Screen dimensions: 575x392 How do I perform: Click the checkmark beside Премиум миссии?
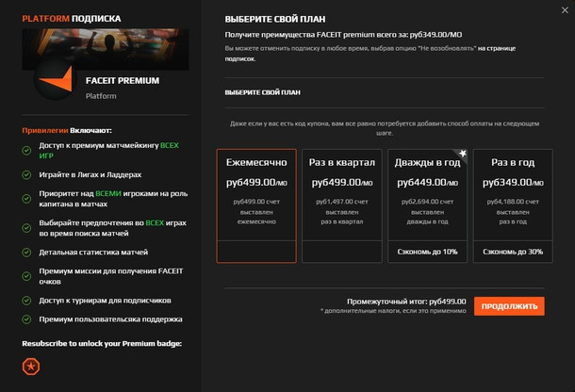[27, 272]
